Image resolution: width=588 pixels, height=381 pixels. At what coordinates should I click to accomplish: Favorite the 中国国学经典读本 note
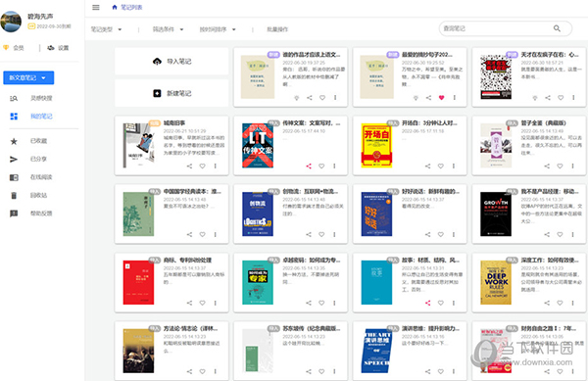click(203, 234)
